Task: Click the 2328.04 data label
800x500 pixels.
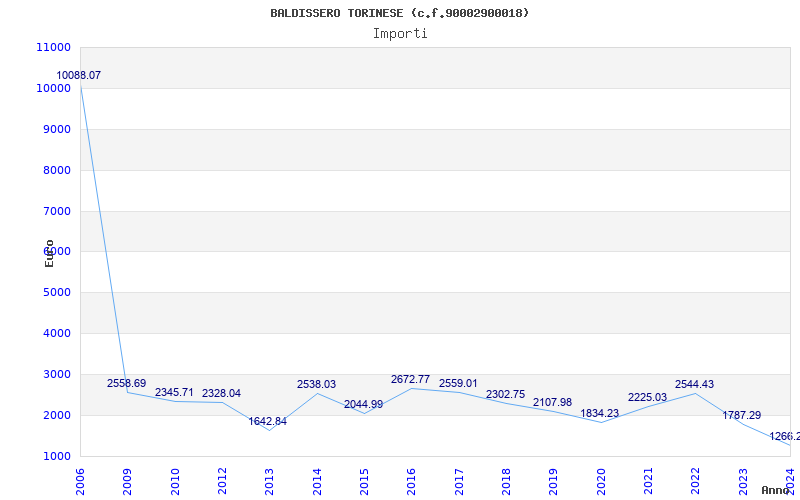Action: click(x=221, y=393)
